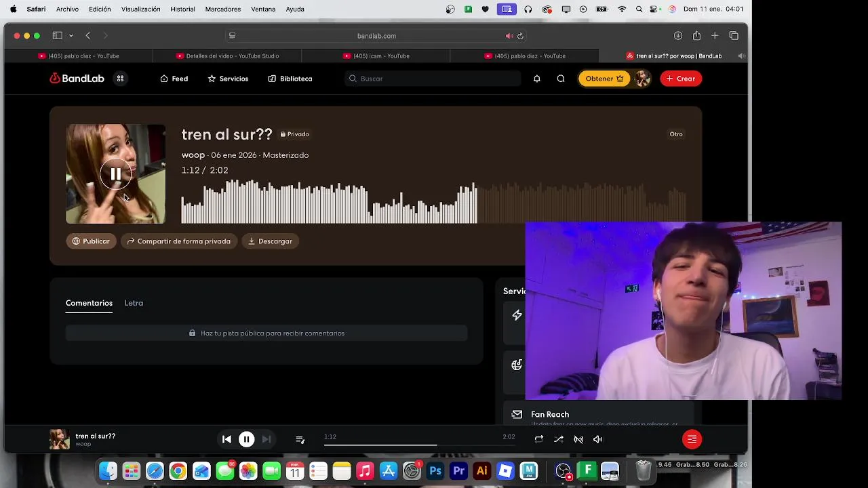
Task: Click the track thumbnail in player bar
Action: pyautogui.click(x=60, y=439)
